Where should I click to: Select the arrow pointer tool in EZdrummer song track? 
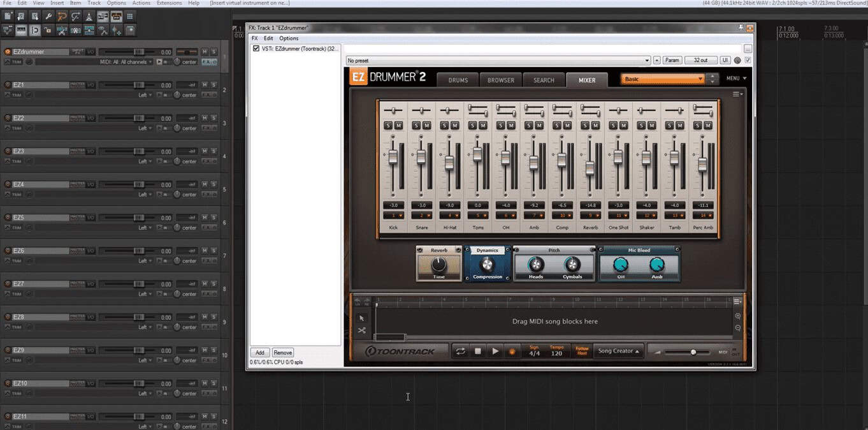point(362,318)
